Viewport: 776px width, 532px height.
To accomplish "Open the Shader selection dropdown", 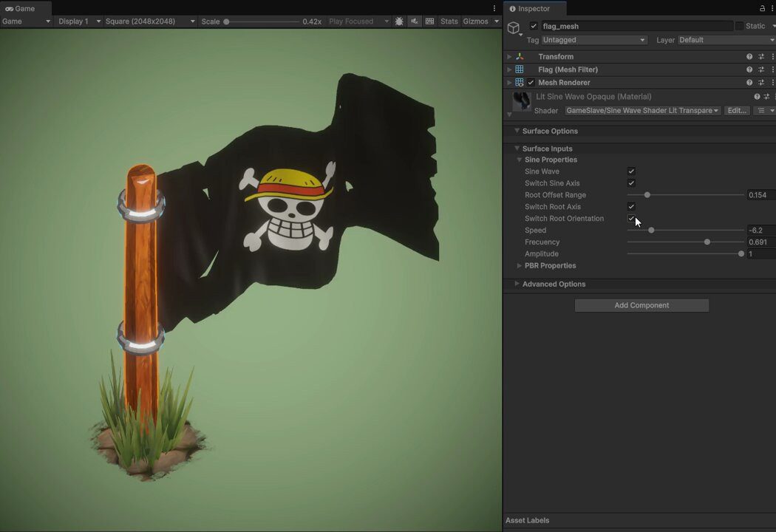I will 642,110.
